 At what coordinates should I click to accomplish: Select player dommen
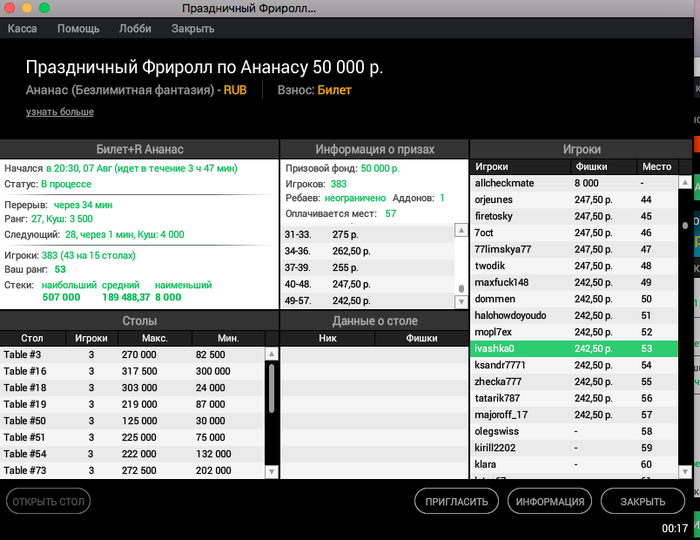click(x=574, y=299)
